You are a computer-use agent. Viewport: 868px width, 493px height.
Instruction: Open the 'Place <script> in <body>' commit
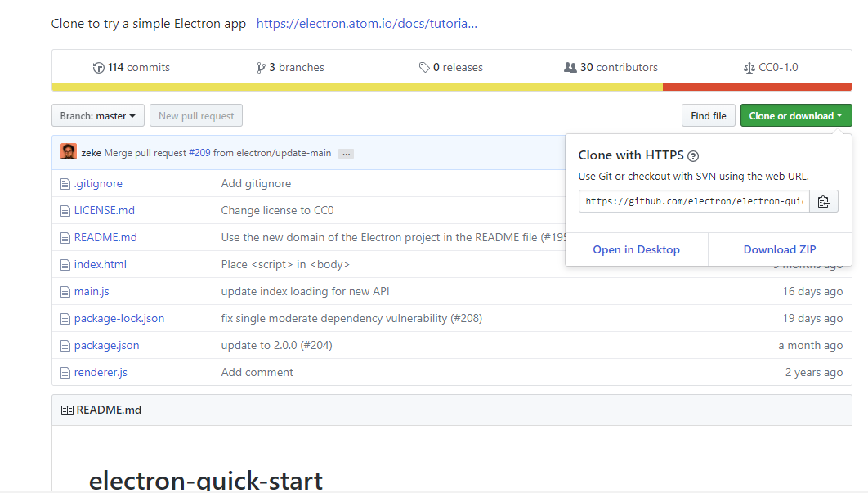click(285, 265)
